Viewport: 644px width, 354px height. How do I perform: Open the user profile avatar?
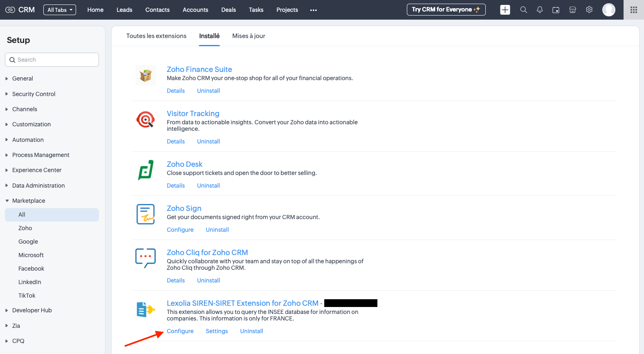tap(609, 10)
